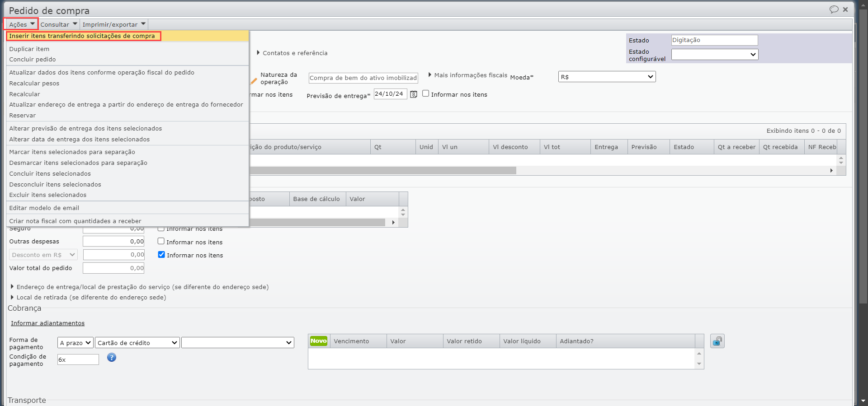Image resolution: width=868 pixels, height=406 pixels.
Task: Open the Imprimir/exportar menu
Action: click(x=114, y=24)
